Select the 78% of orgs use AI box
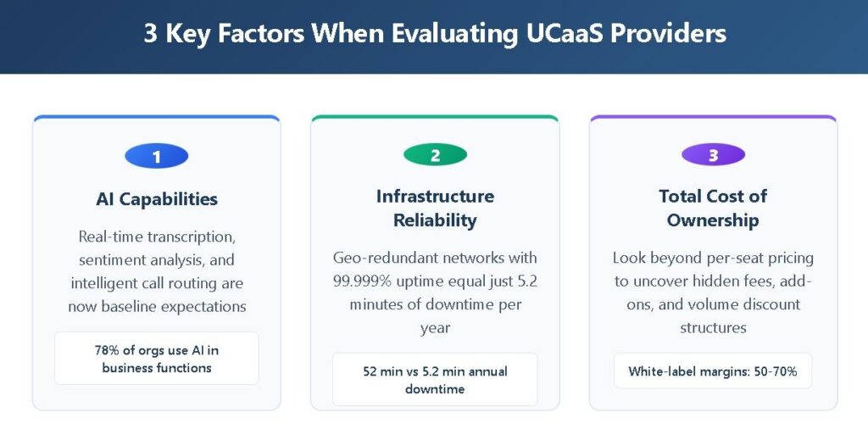Viewport: 868px width, 440px height. [x=157, y=358]
